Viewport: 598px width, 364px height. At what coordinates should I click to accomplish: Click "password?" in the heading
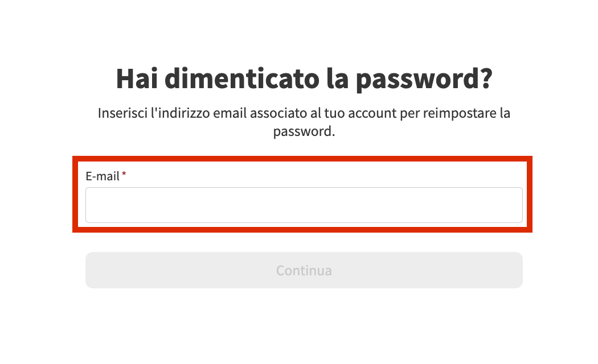tap(424, 80)
